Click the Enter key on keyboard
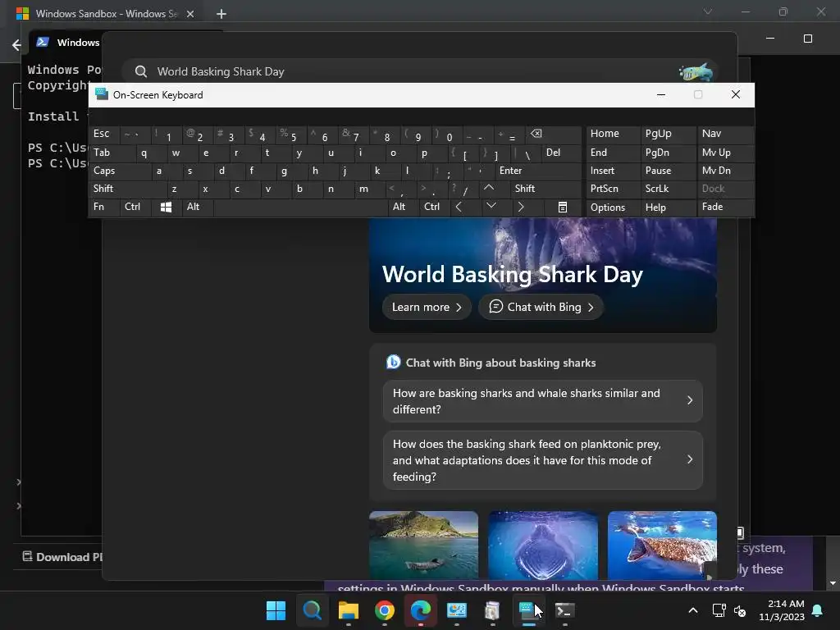Screen dimensions: 840x630 tap(538, 171)
